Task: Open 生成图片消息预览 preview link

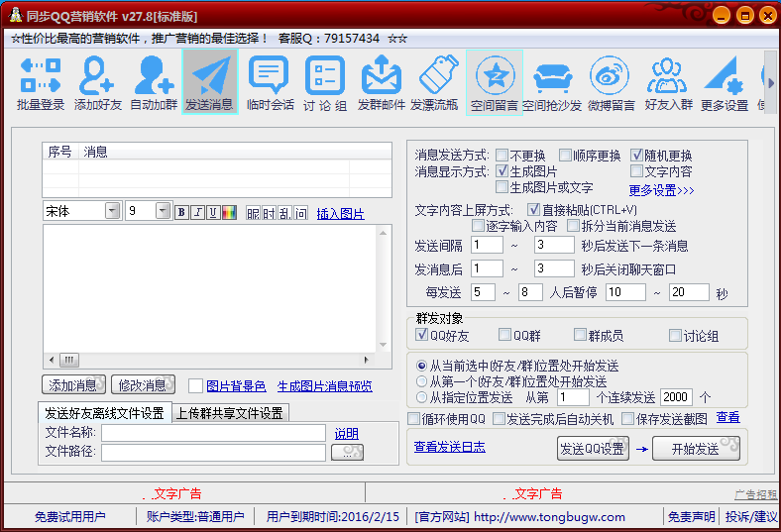Action: [325, 385]
